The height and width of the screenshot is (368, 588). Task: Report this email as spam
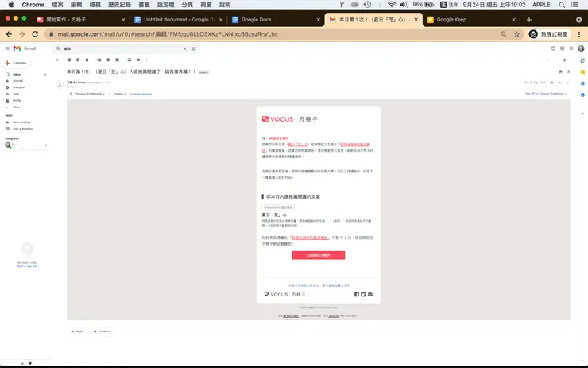tap(78, 60)
